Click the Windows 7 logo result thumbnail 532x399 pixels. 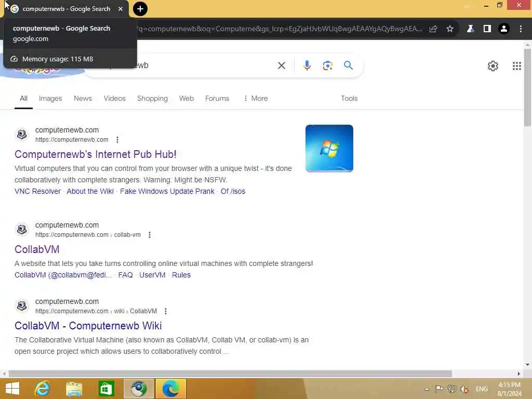[x=329, y=149]
